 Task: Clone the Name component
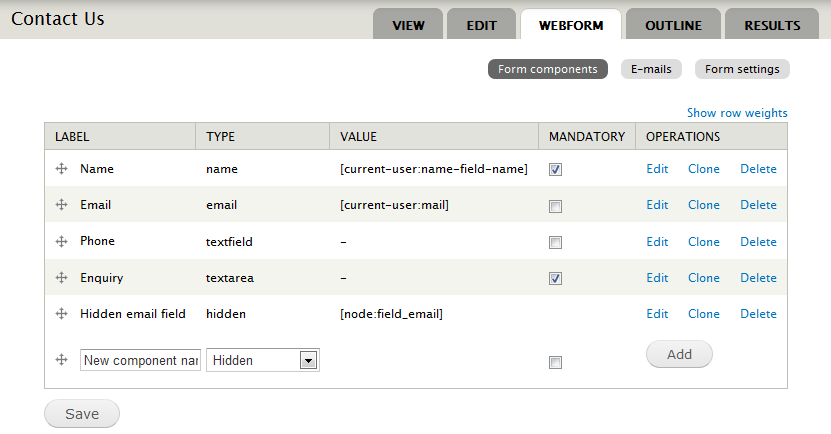tap(704, 169)
